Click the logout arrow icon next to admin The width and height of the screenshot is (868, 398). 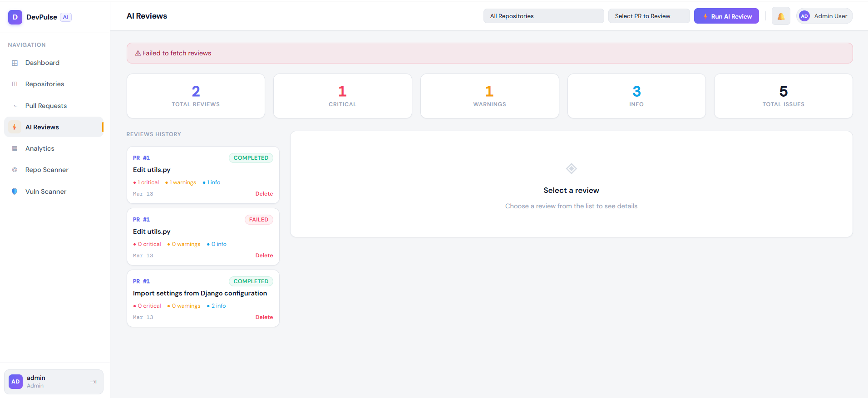point(94,382)
